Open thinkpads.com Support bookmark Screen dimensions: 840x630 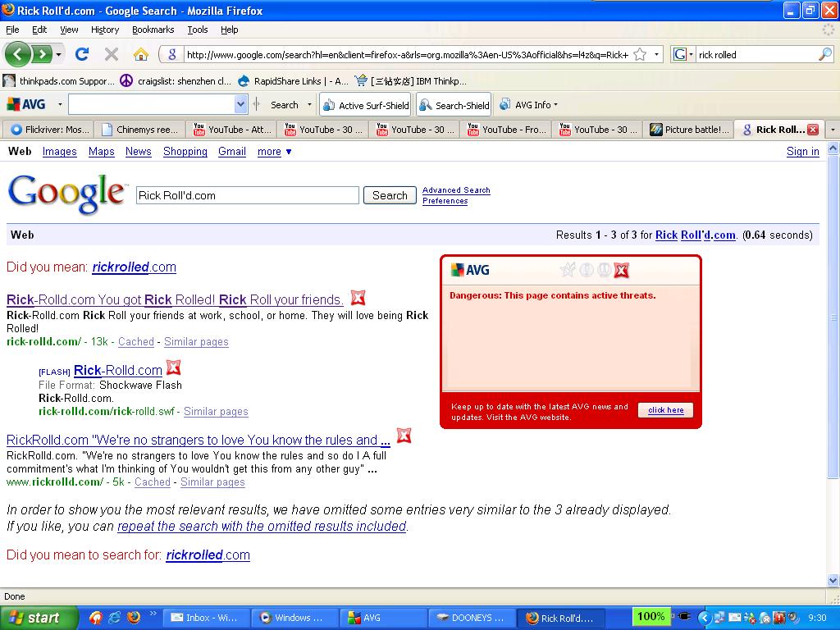(59, 81)
